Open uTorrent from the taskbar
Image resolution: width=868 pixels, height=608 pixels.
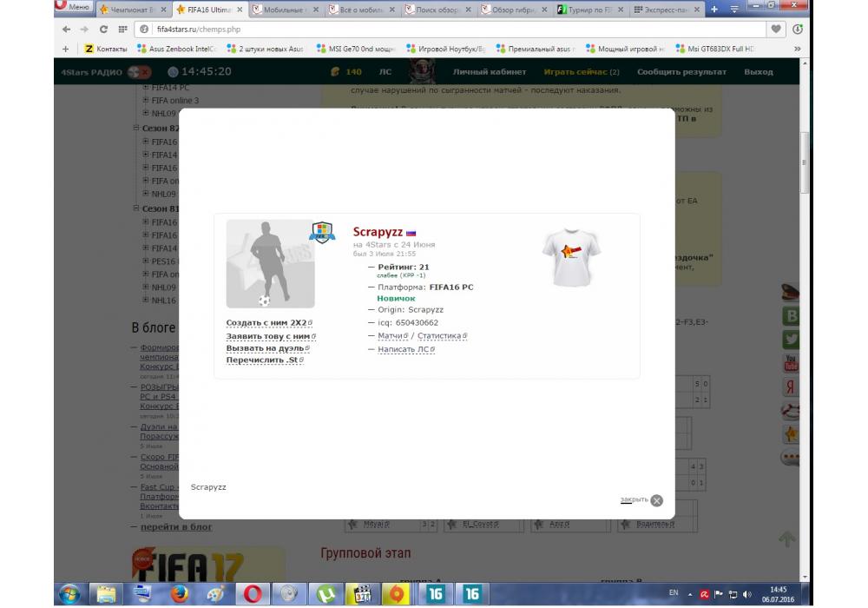tap(325, 594)
